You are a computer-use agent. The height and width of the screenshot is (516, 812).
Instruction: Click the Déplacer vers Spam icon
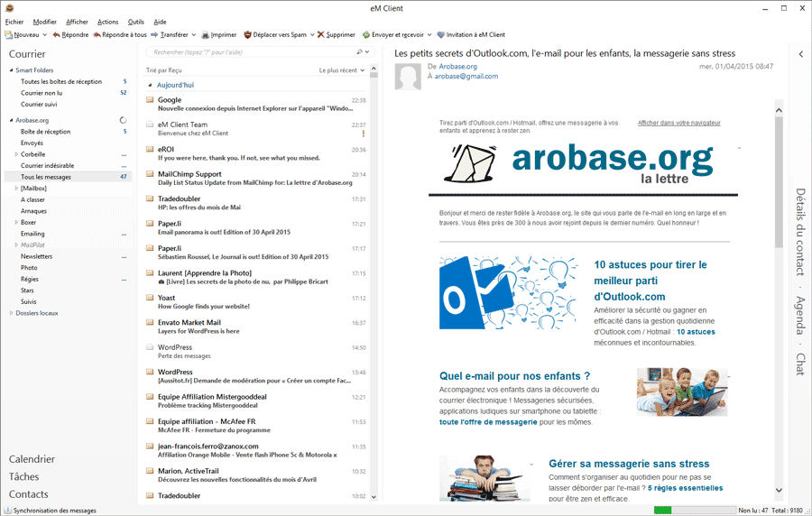(247, 34)
